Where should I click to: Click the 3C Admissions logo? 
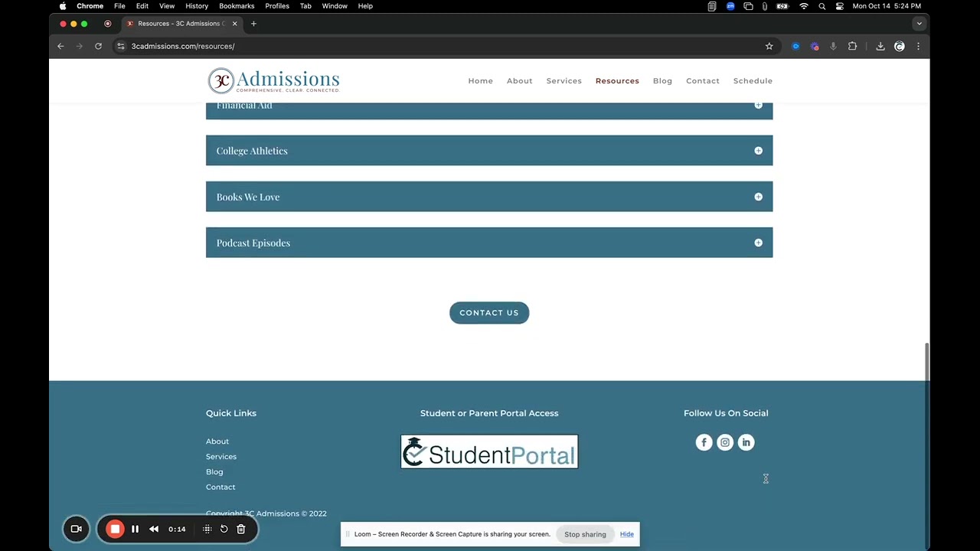(273, 80)
